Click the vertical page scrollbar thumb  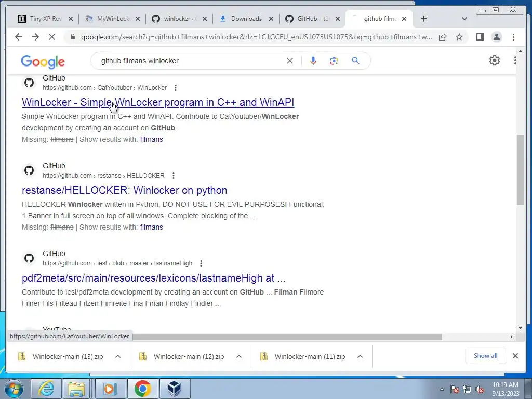click(x=520, y=170)
